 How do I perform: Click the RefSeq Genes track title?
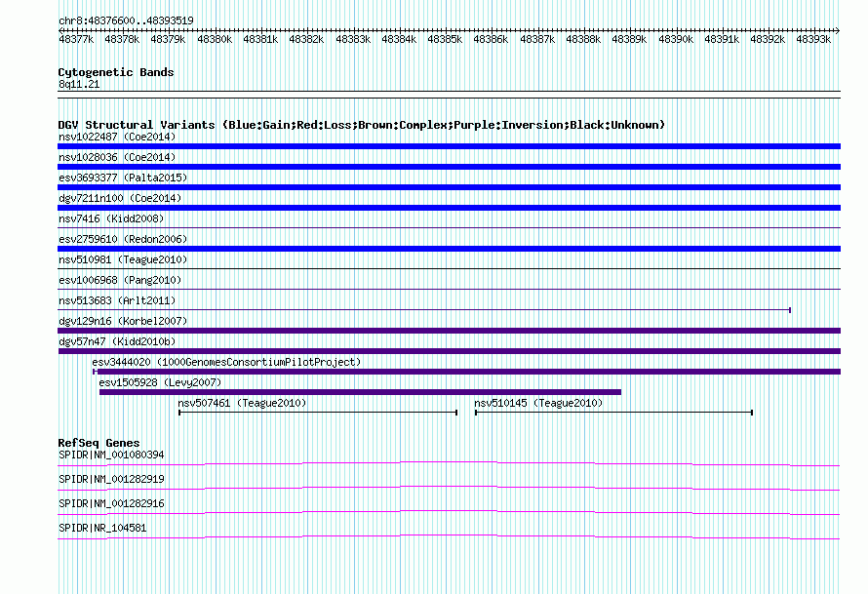99,443
